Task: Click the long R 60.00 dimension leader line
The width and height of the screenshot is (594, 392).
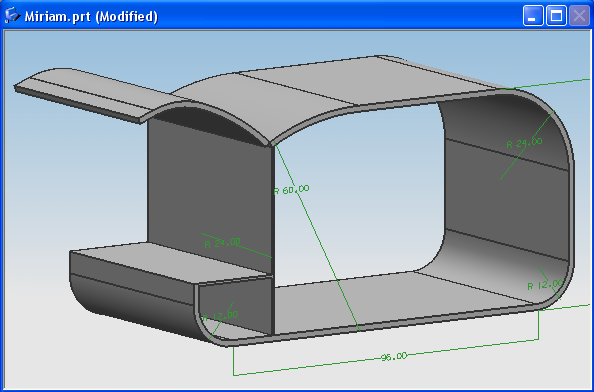Action: coord(317,238)
